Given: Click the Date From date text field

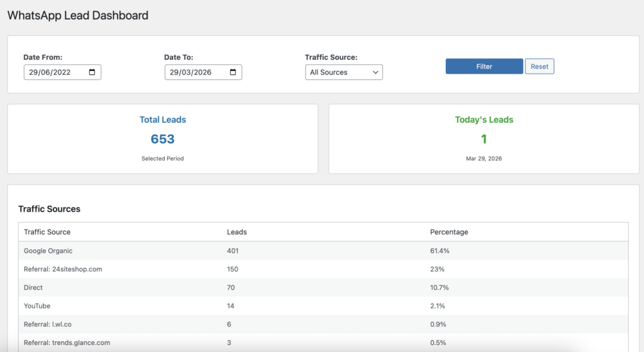Looking at the screenshot, I should click(x=53, y=72).
